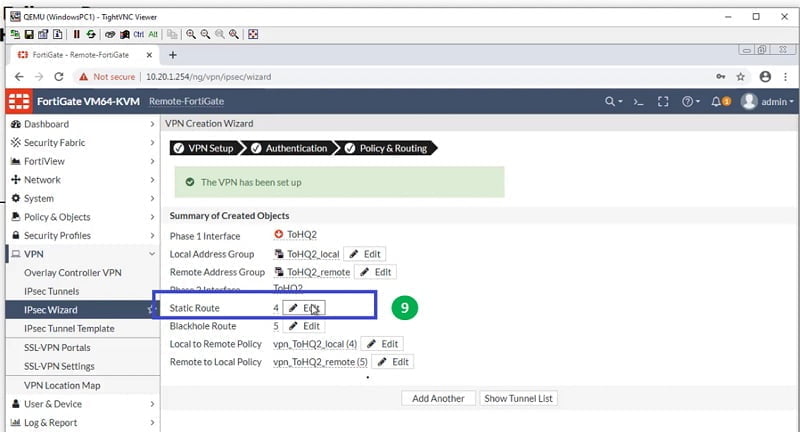Image resolution: width=800 pixels, height=432 pixels.
Task: Click TightVNC Save connection floppy icon
Action: (29, 34)
